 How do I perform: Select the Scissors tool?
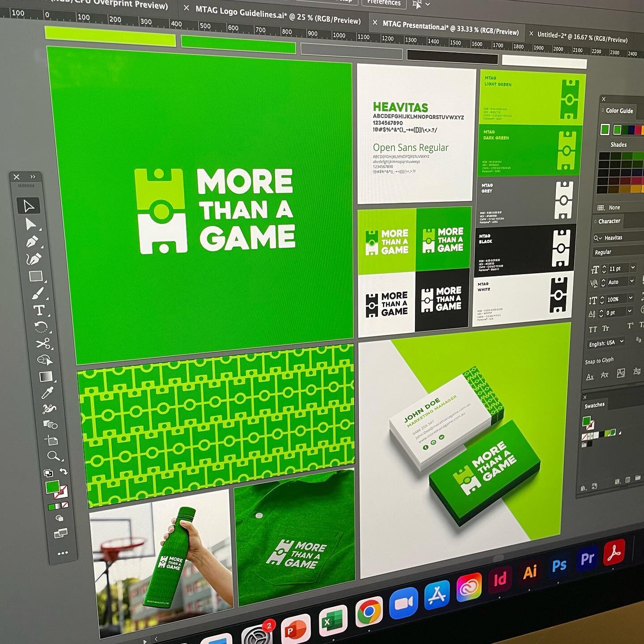tap(43, 343)
